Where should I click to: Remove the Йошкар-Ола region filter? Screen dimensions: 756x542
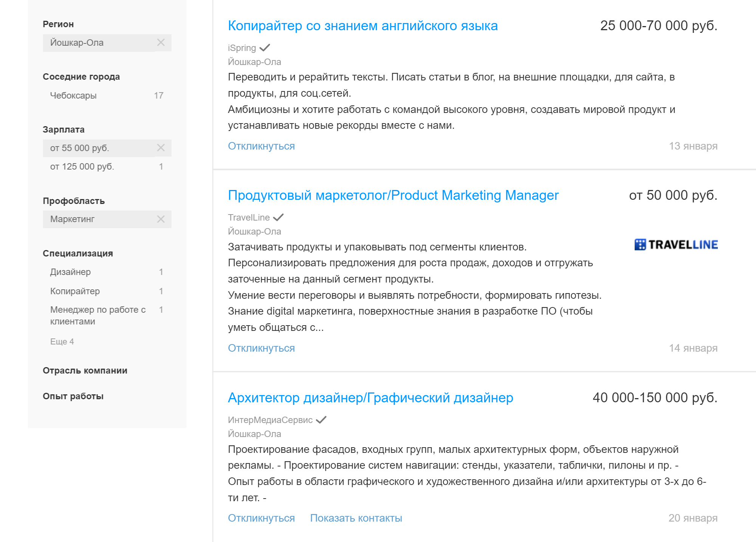coord(161,43)
